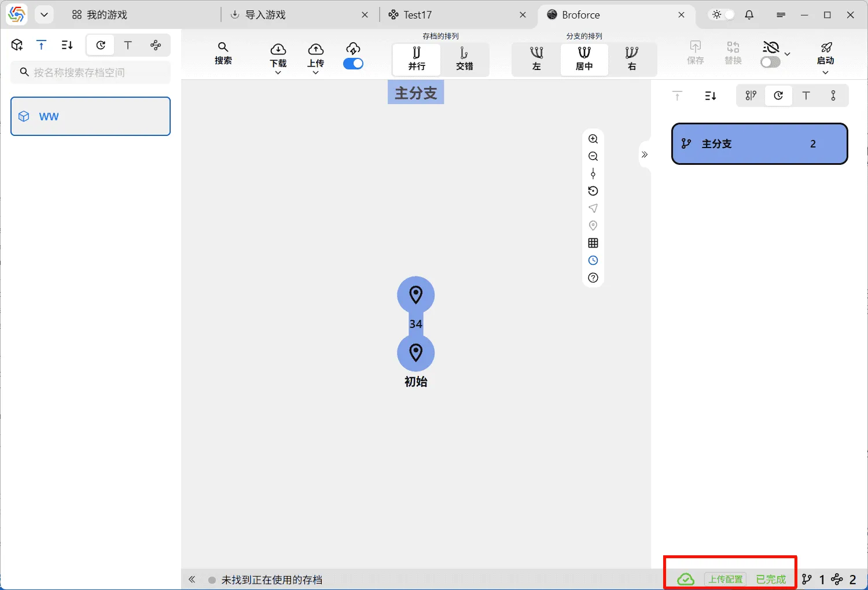Click the clock icon on canvas toolbar
The image size is (868, 590).
(593, 260)
